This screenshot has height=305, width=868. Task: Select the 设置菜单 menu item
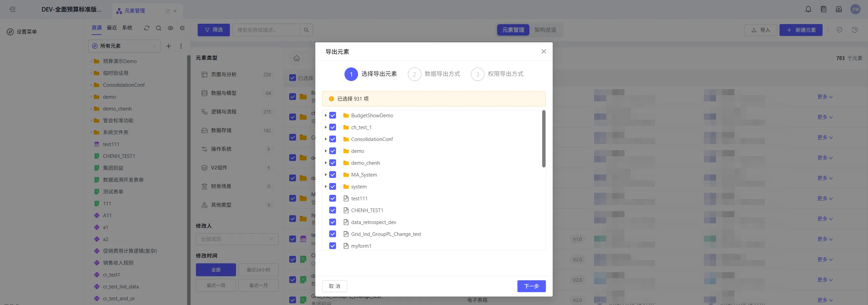(22, 32)
